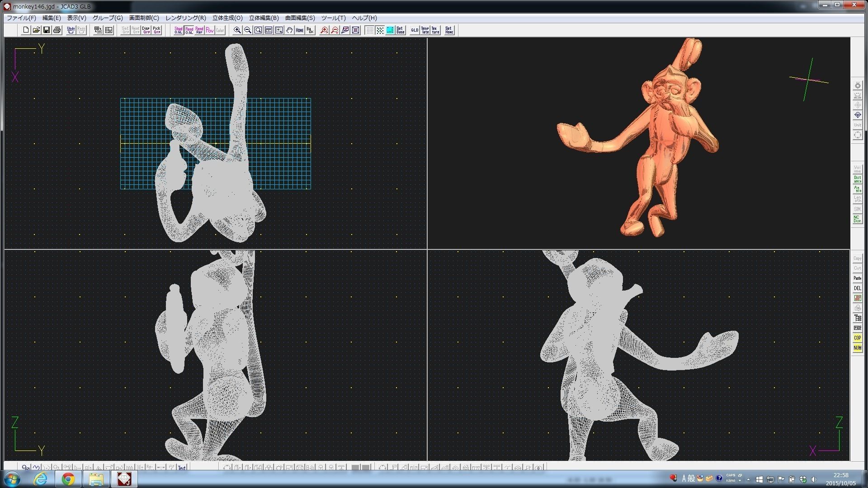
Task: Click the Back view button
Action: pyautogui.click(x=310, y=30)
